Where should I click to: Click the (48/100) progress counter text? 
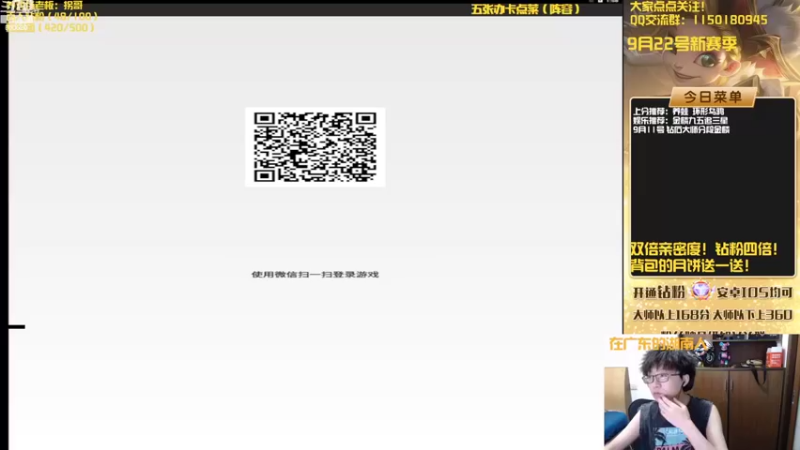(69, 16)
